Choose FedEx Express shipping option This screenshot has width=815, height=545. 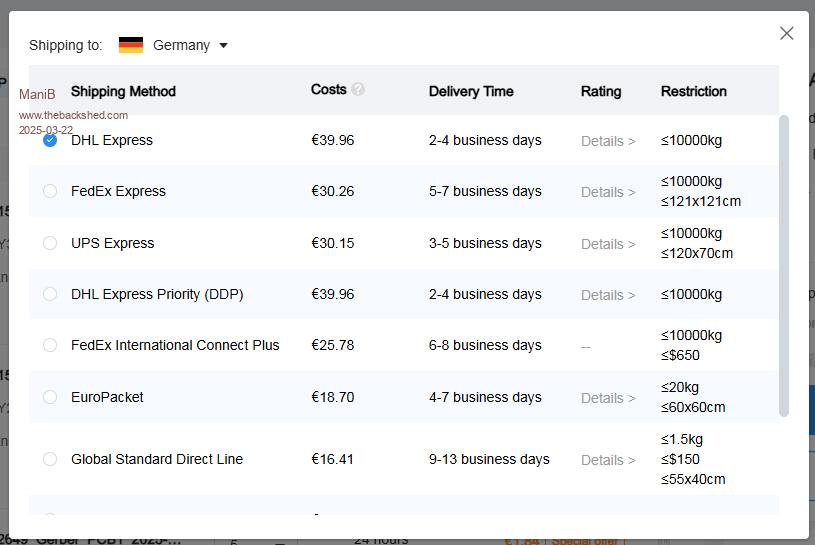pyautogui.click(x=50, y=191)
